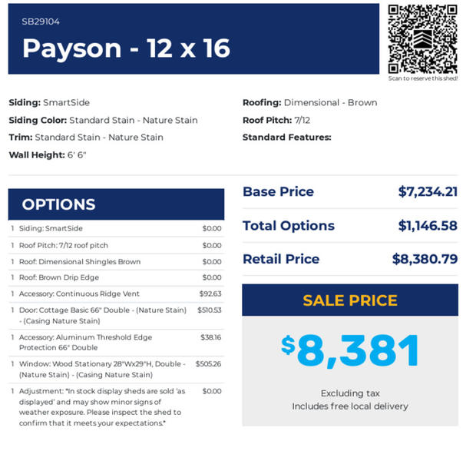This screenshot has height=461, width=476.
Task: Select the Aluminum Threshold Edge Protection row
Action: pos(116,343)
